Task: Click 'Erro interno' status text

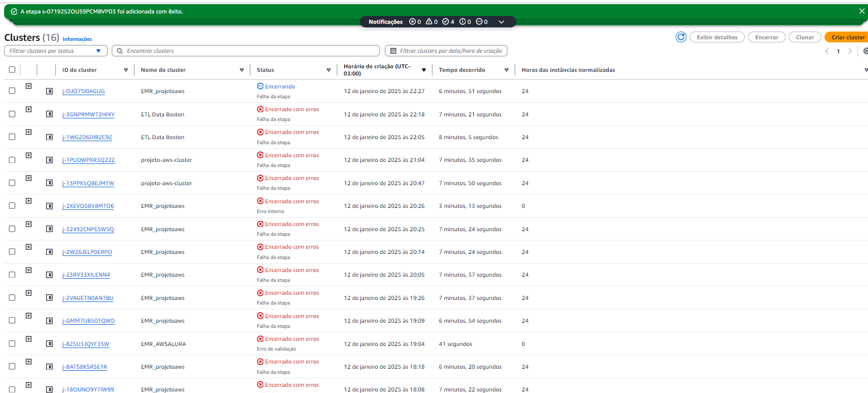Action: click(271, 211)
